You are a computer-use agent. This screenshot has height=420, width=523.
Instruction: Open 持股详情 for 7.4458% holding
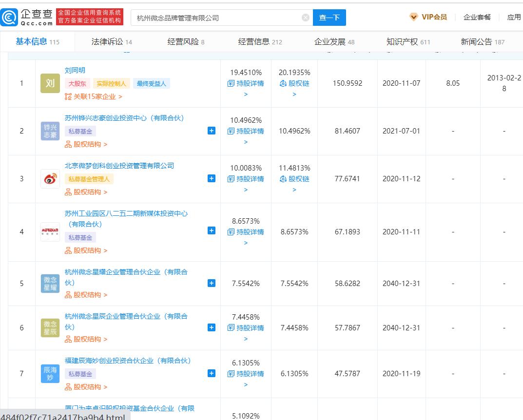pyautogui.click(x=246, y=328)
